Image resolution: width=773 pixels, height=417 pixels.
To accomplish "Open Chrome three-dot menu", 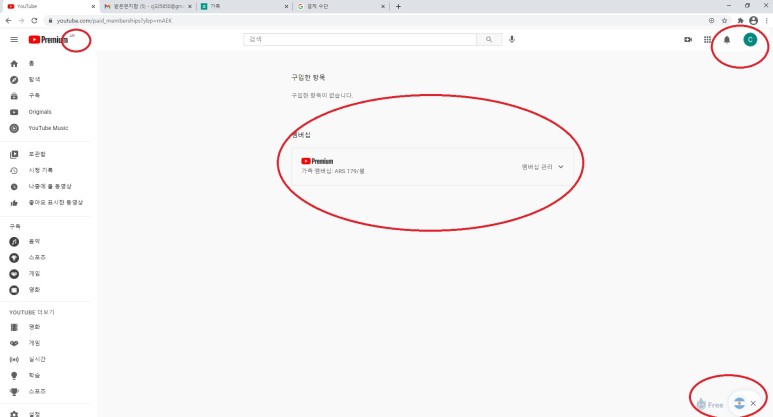I will pos(767,21).
